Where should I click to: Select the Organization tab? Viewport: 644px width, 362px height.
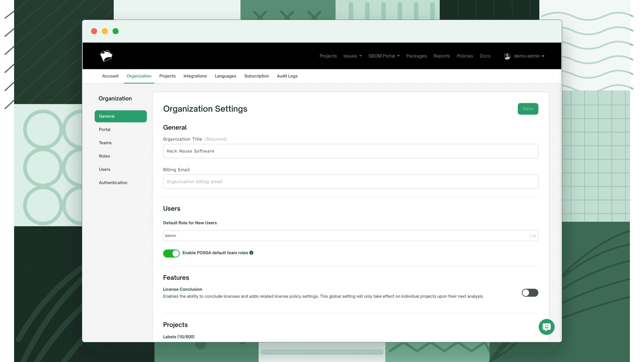coord(139,76)
